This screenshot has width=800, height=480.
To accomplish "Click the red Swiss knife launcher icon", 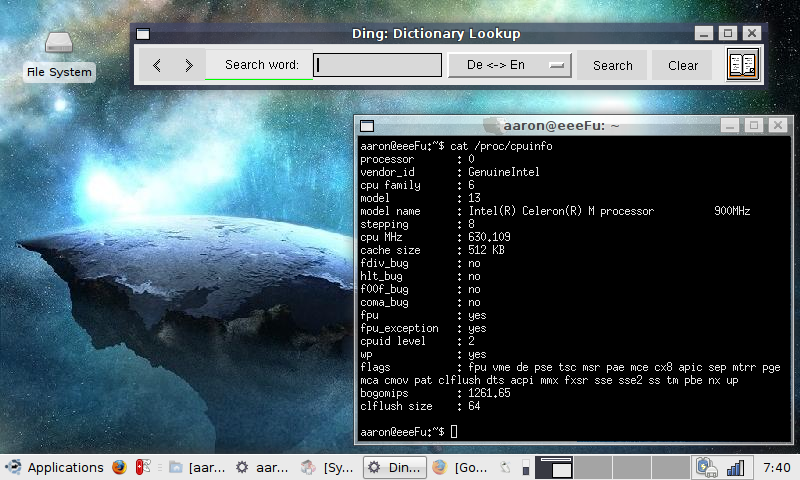I will point(143,467).
